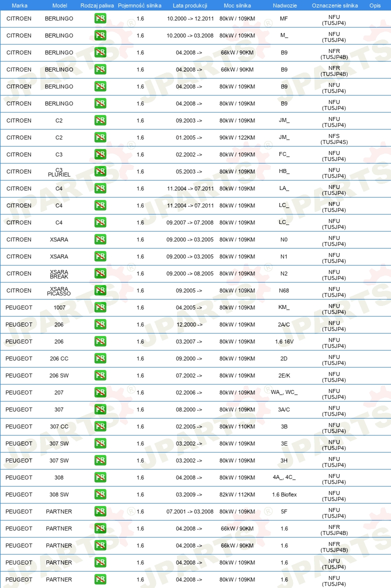Viewport: 391px width, 588px height.
Task: Click the fuel icon in the Xsara N1 row
Action: pos(100,256)
